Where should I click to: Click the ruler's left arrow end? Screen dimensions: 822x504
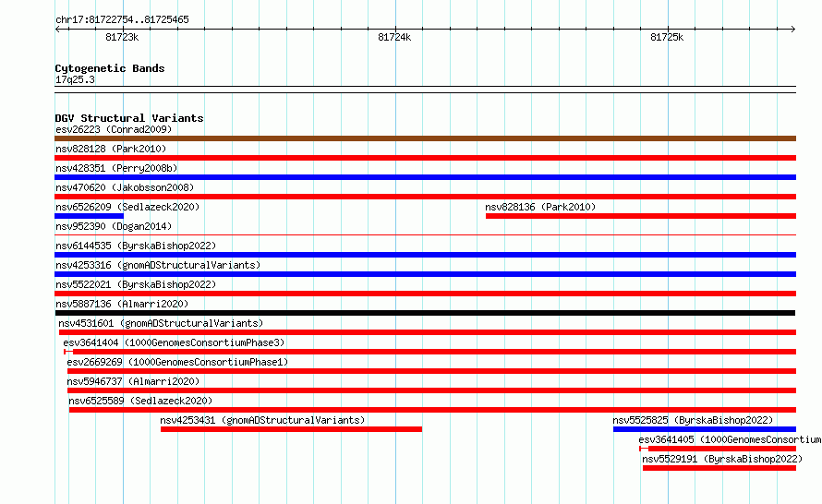tap(57, 29)
